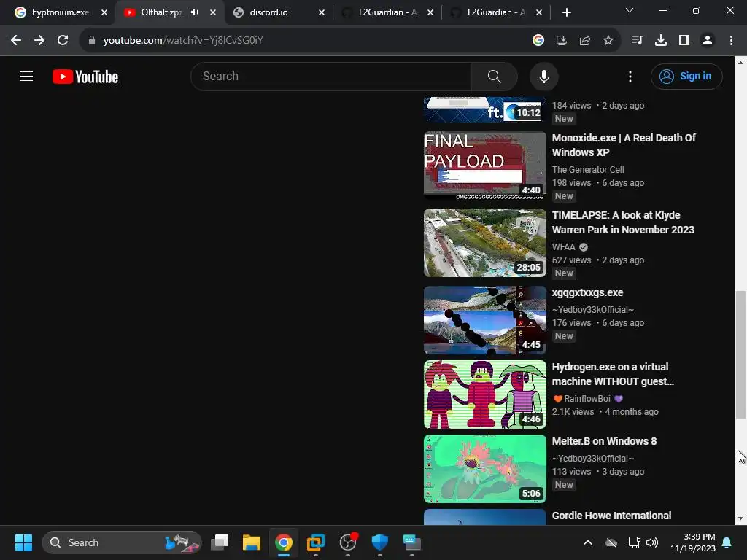Open Hydrogen.exe on a virtual machine video
Viewport: 747px width, 560px height.
613,374
